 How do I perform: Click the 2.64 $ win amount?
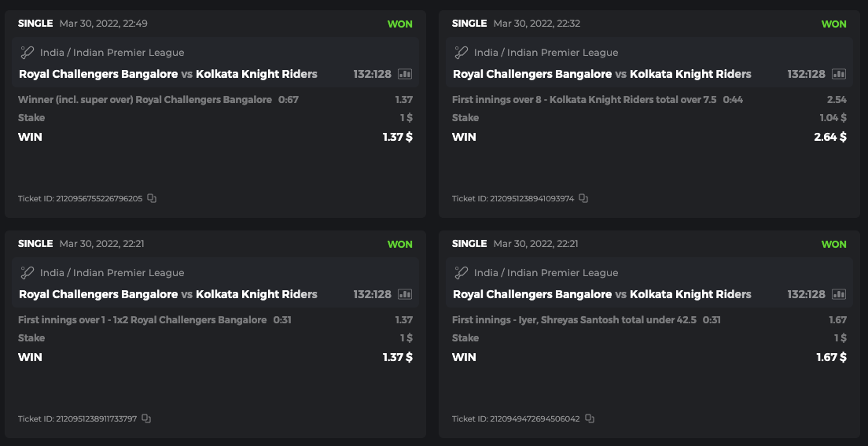click(830, 137)
